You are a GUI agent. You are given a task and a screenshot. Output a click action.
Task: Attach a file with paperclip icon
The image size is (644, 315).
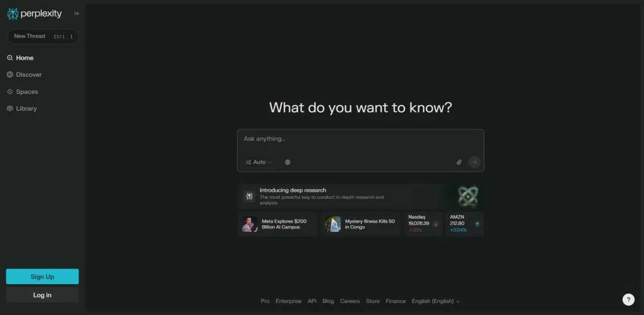(x=458, y=162)
